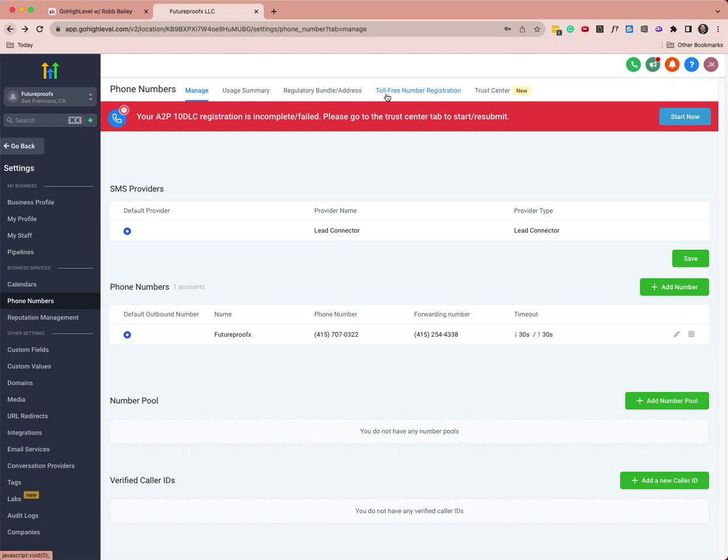Open Media settings
Screen dimensions: 728x560
click(x=16, y=399)
